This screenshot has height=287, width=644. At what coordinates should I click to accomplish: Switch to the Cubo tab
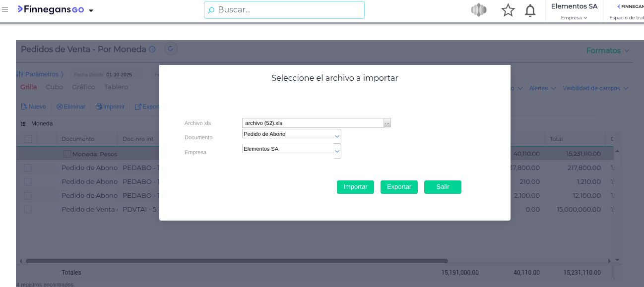54,87
